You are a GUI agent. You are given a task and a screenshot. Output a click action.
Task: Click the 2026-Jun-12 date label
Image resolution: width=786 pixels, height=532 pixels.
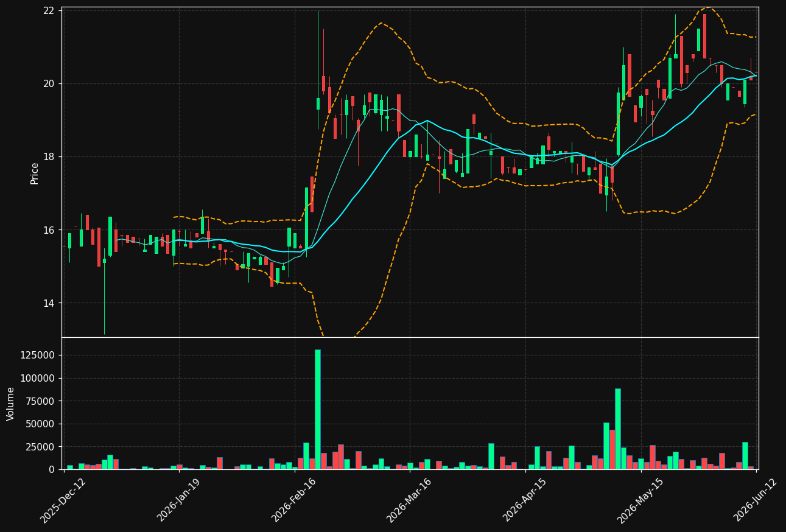(756, 500)
